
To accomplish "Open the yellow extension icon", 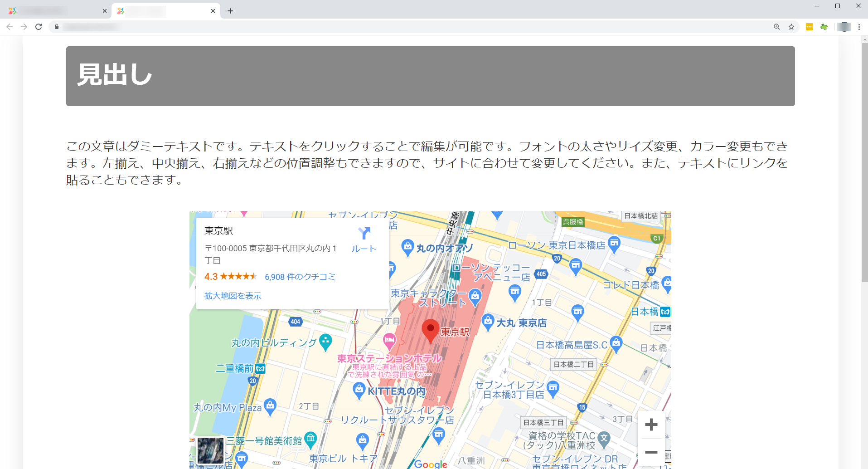I will pos(810,27).
